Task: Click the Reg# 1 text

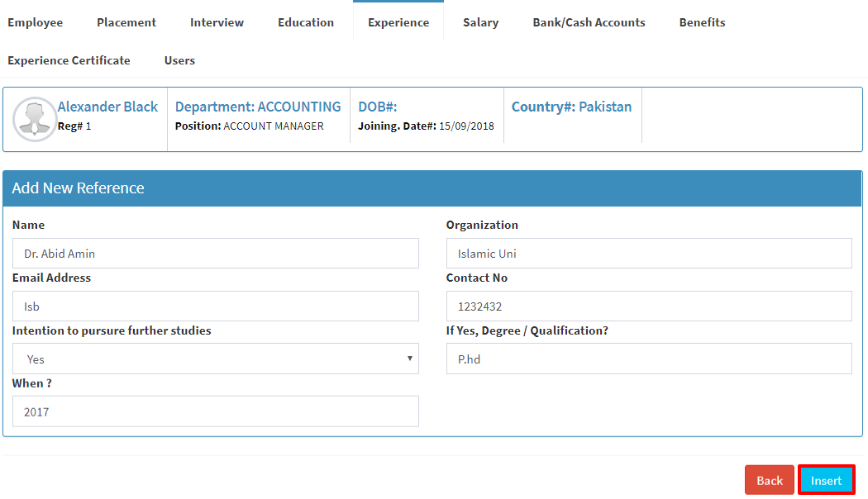Action: 74,126
